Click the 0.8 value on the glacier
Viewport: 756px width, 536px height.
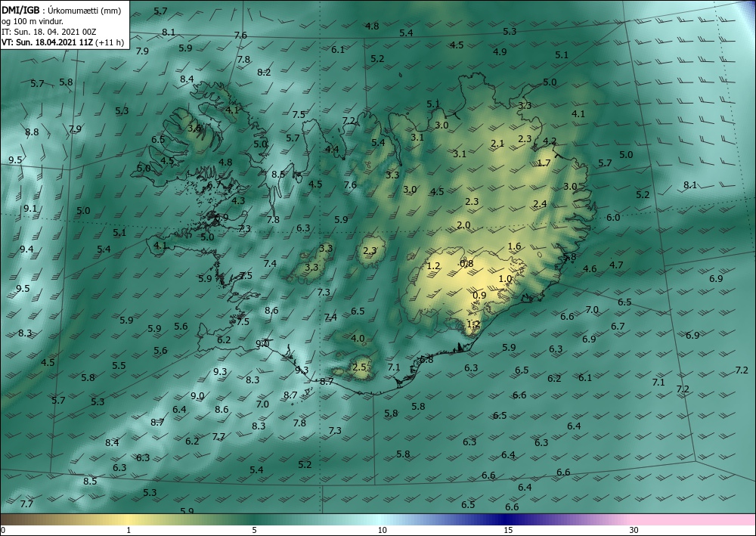[466, 263]
